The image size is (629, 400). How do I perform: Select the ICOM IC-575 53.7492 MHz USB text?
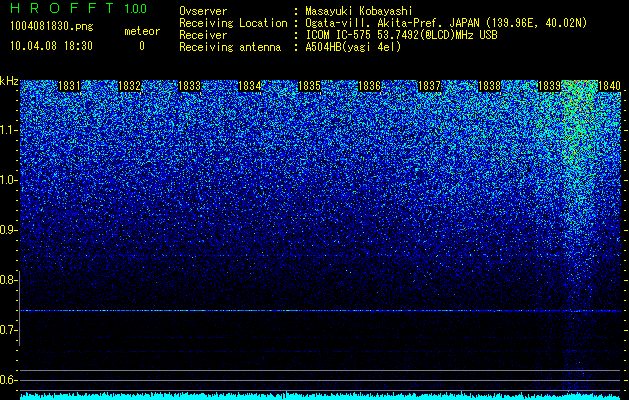click(401, 35)
